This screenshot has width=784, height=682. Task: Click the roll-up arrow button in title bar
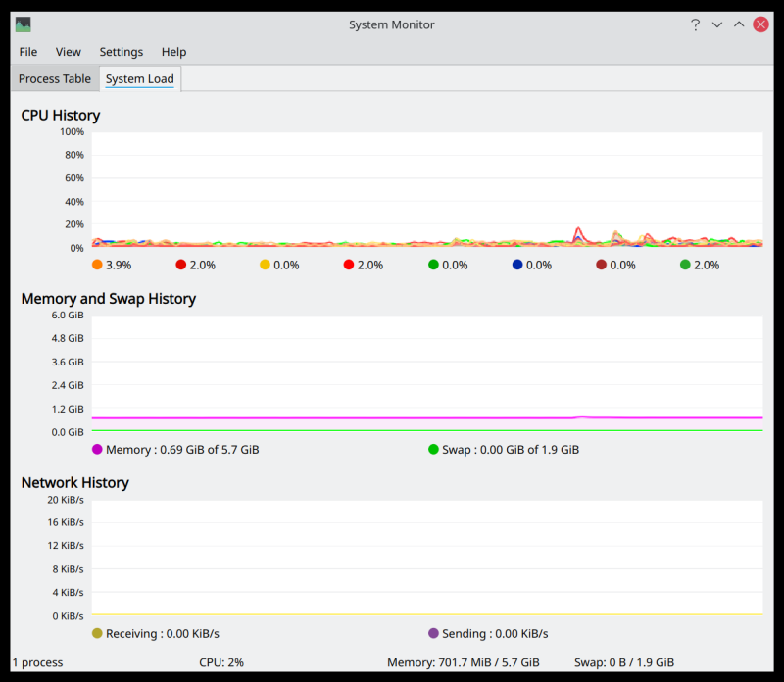[738, 24]
